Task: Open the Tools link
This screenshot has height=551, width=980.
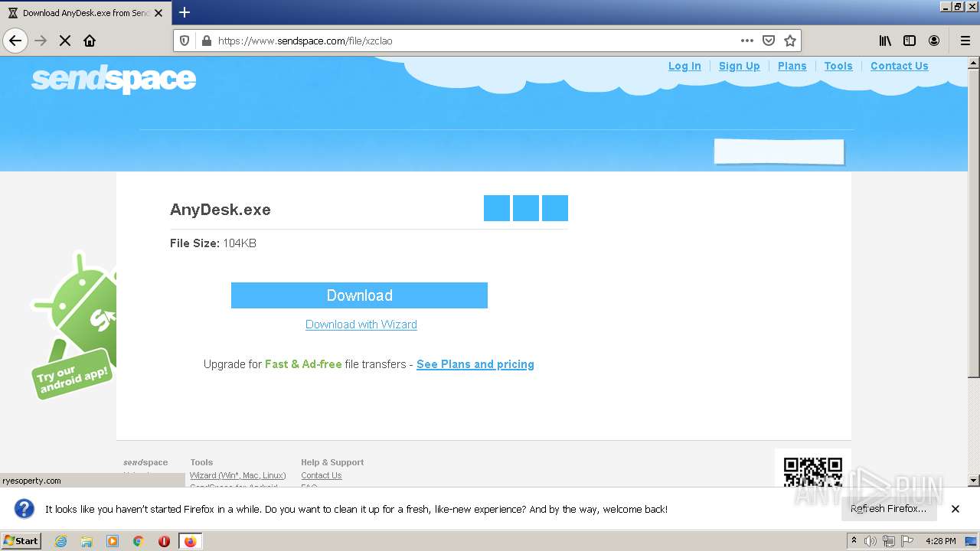Action: 838,66
